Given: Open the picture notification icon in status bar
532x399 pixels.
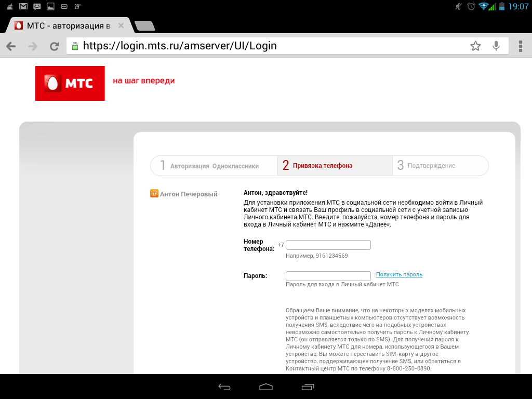Looking at the screenshot, I should 50,6.
